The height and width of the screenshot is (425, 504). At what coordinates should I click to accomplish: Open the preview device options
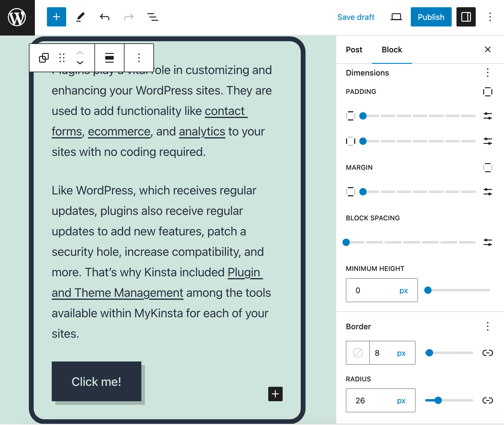pos(396,17)
